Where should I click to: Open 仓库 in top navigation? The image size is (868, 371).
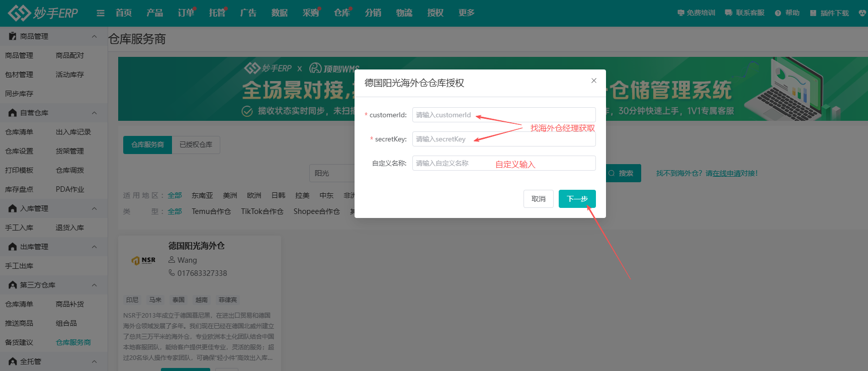[342, 13]
